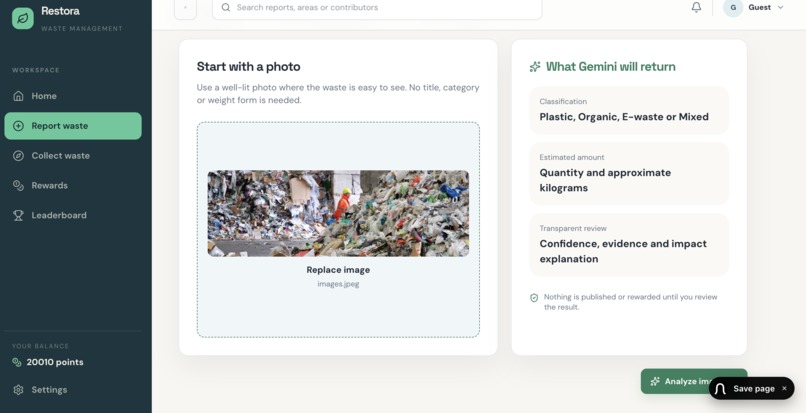Click the Leaderboard trophy icon
The image size is (806, 413).
coord(18,216)
